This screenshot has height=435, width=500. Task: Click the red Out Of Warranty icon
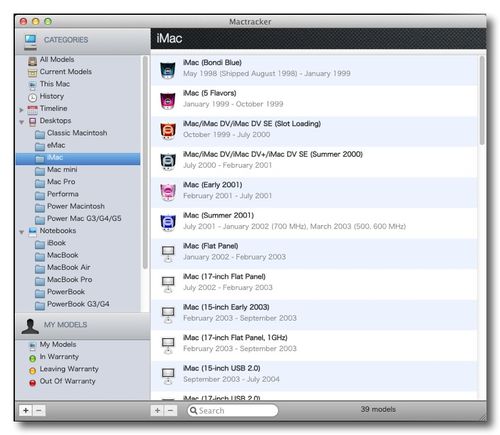pyautogui.click(x=32, y=383)
